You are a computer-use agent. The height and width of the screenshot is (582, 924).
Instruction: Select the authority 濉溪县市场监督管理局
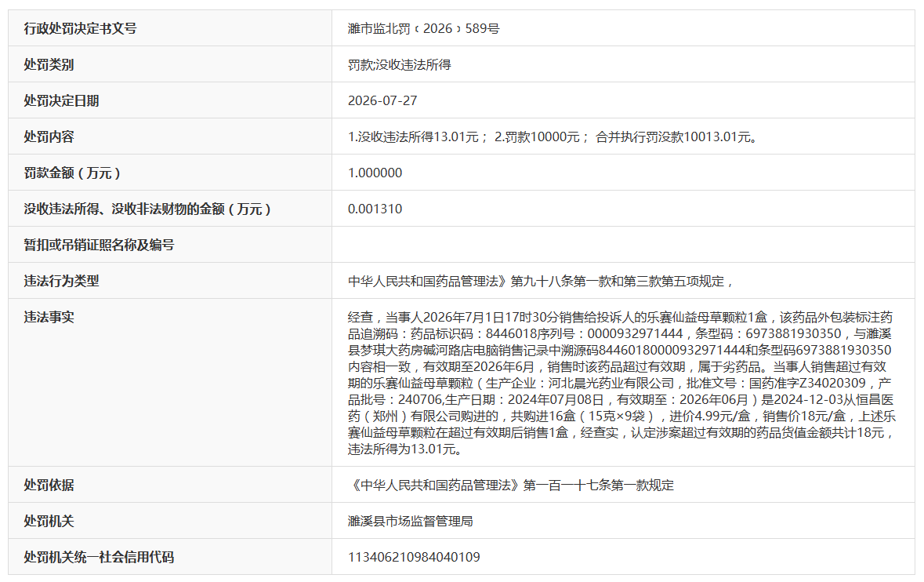tap(410, 522)
